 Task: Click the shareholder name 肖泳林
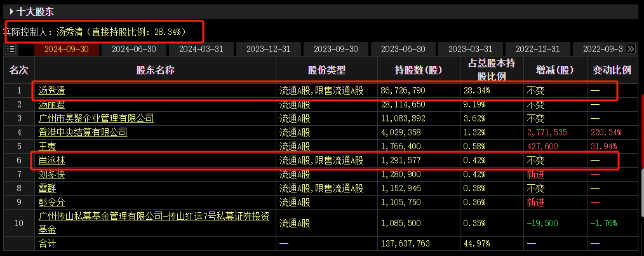[51, 161]
